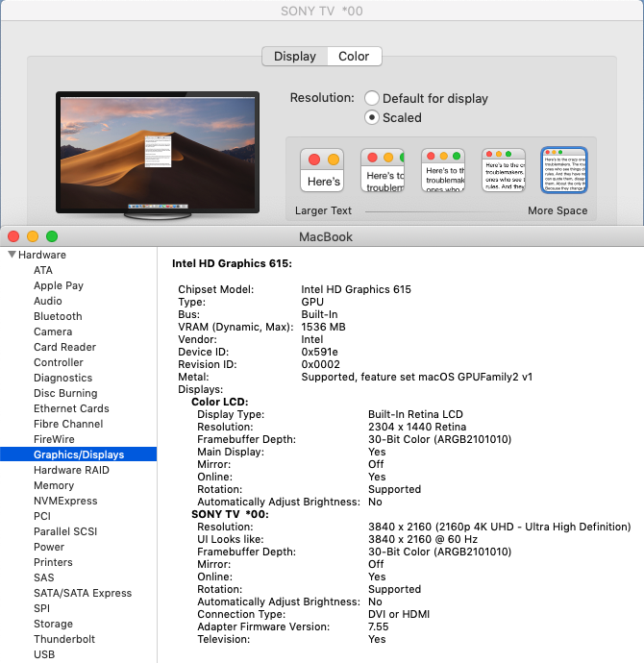This screenshot has width=644, height=663.
Task: Open the Ethernet Cards entry
Action: point(71,408)
